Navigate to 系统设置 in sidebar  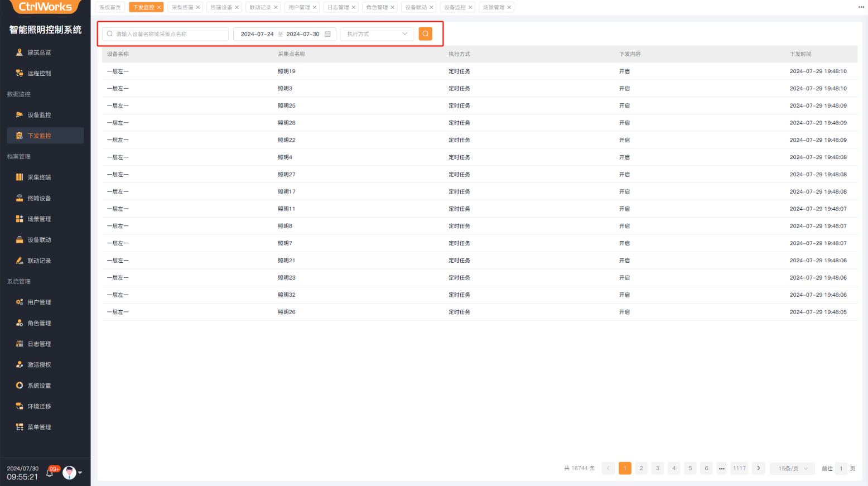pos(39,386)
